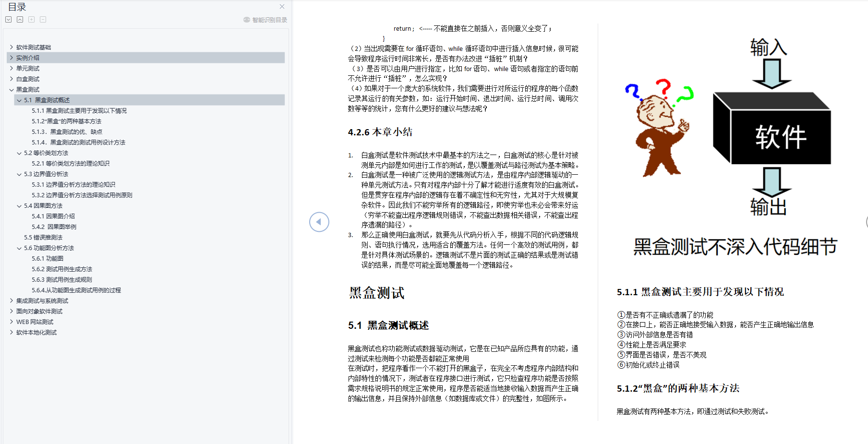868x444 pixels.
Task: Click the expand-all plus icon
Action: [31, 19]
